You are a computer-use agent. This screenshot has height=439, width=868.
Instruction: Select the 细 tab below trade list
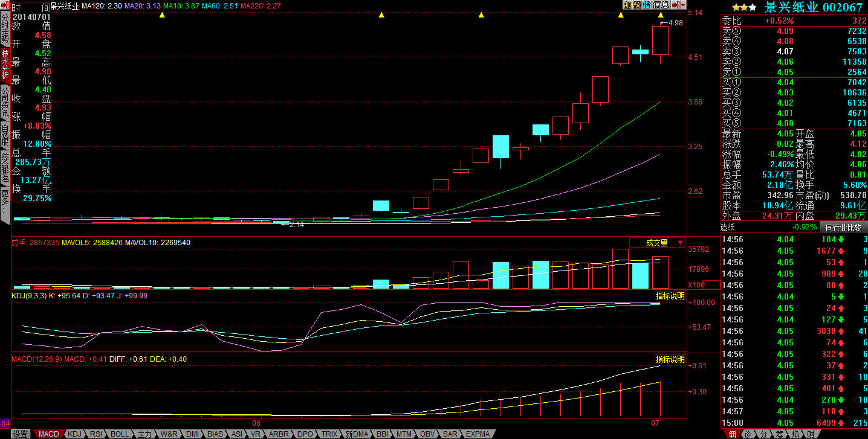tap(732, 434)
